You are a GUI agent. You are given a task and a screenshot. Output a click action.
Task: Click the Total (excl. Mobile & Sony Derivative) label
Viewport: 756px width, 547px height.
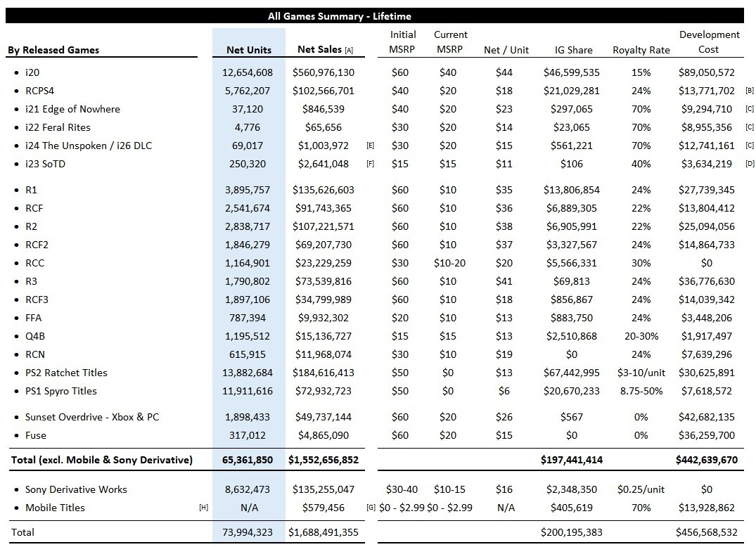[x=101, y=460]
